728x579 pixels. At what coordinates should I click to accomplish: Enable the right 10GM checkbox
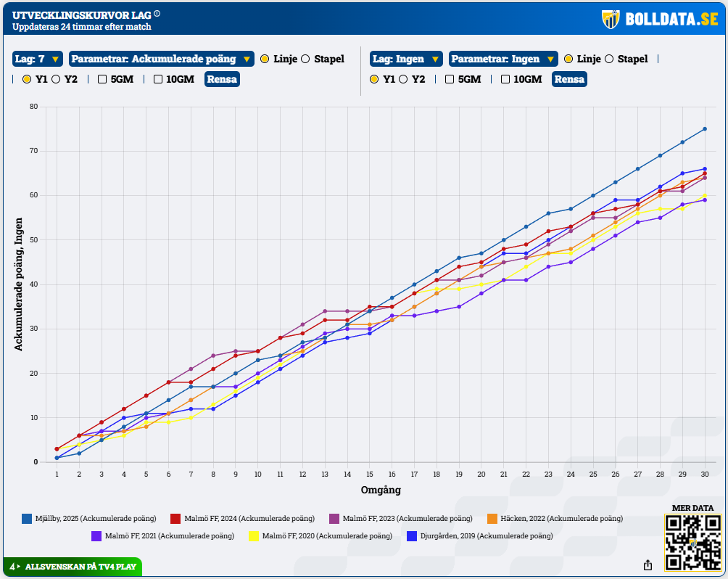tap(505, 79)
